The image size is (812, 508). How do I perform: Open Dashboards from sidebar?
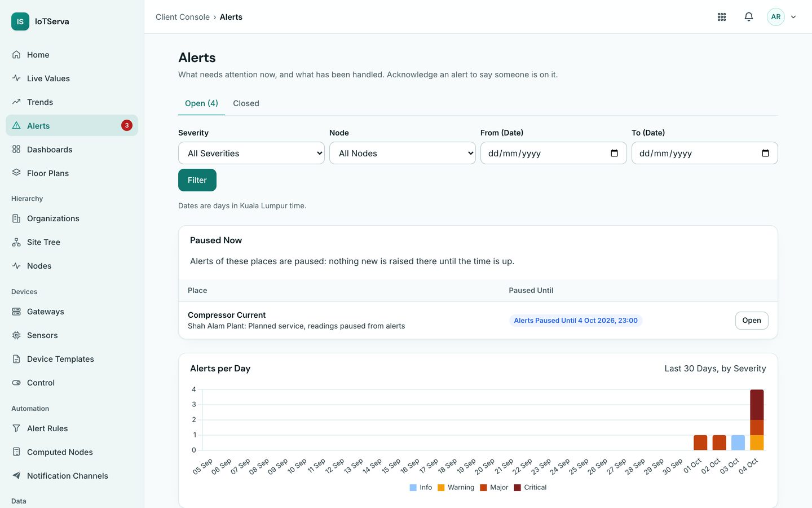(72, 150)
